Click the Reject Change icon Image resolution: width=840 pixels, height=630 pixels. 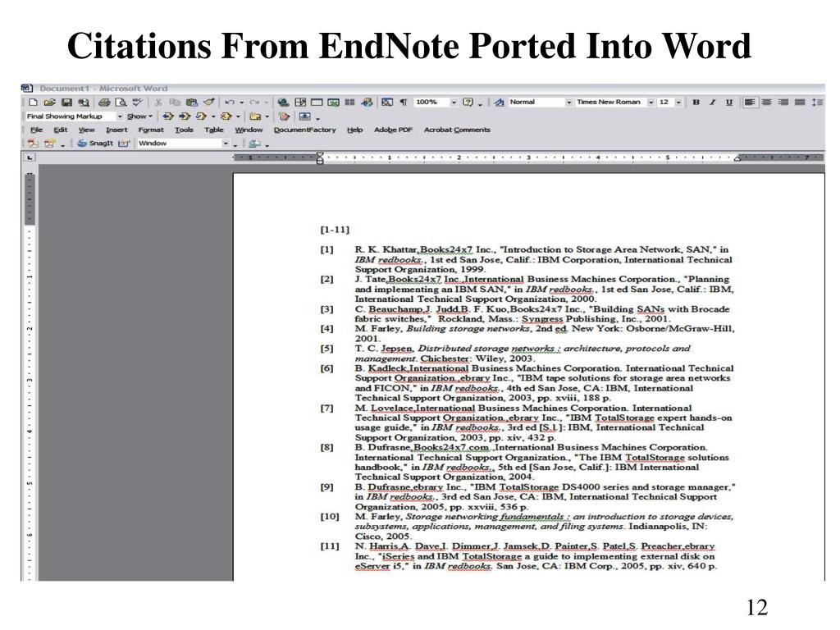coord(226,116)
